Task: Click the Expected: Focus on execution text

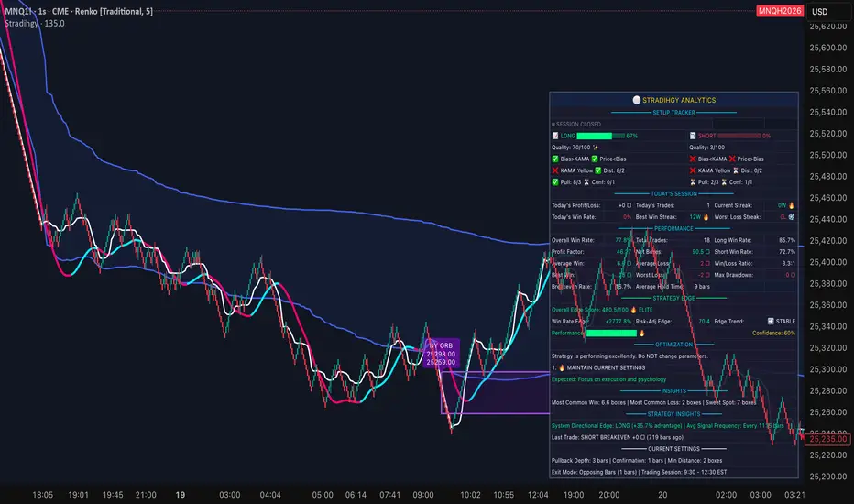Action: pyautogui.click(x=608, y=379)
